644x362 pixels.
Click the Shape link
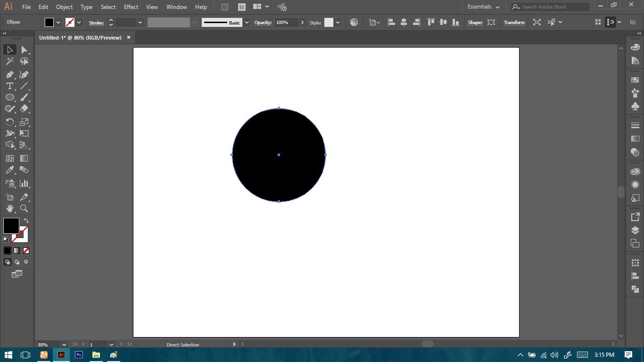475,22
